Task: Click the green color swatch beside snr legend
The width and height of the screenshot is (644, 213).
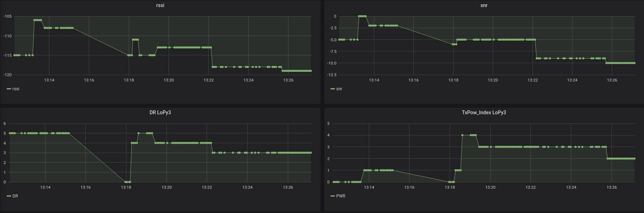Action: click(x=333, y=89)
